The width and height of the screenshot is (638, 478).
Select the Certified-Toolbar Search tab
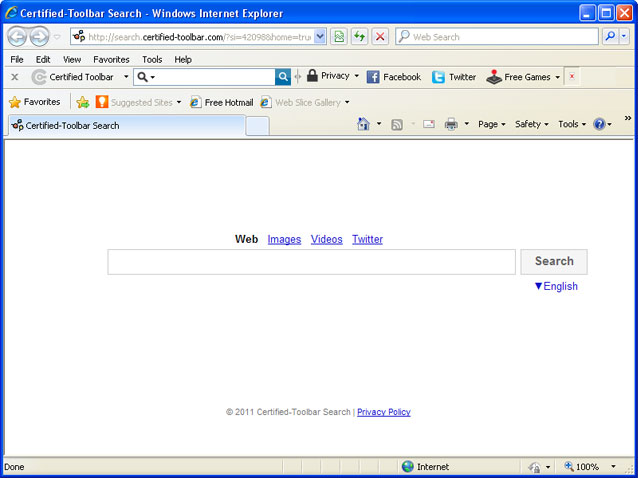click(x=127, y=125)
